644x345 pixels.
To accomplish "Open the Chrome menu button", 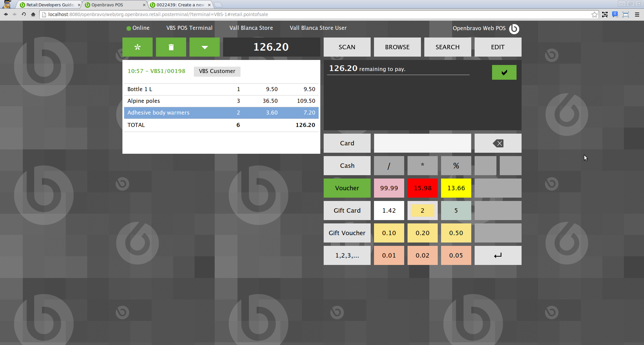I will (x=637, y=14).
